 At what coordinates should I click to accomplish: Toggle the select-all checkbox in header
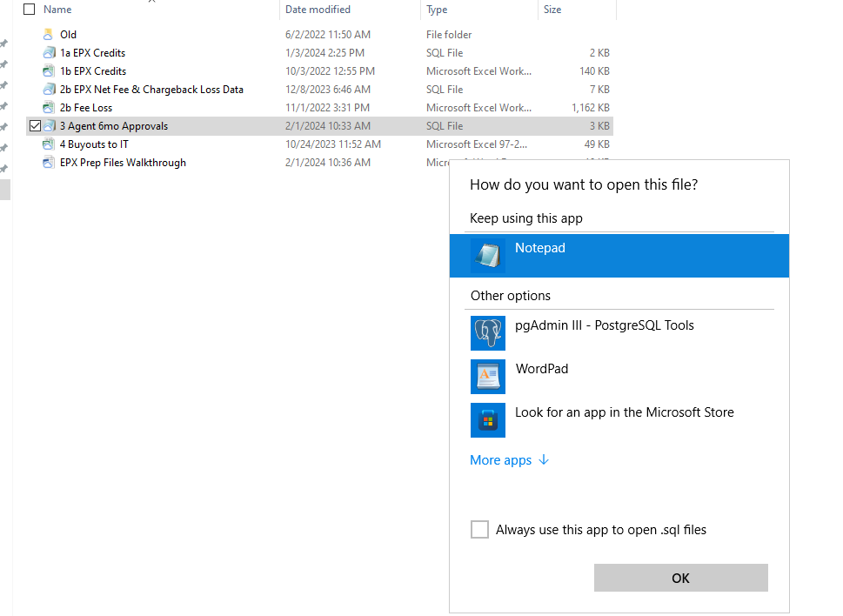(30, 10)
